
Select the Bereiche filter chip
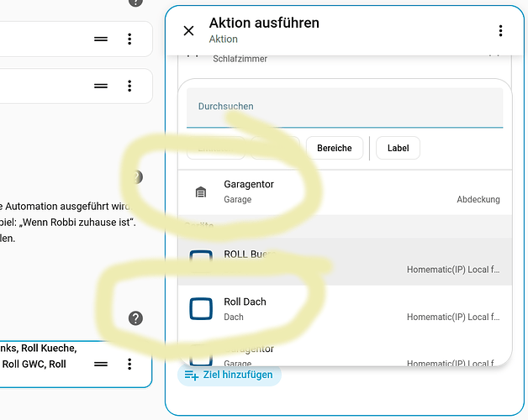334,149
